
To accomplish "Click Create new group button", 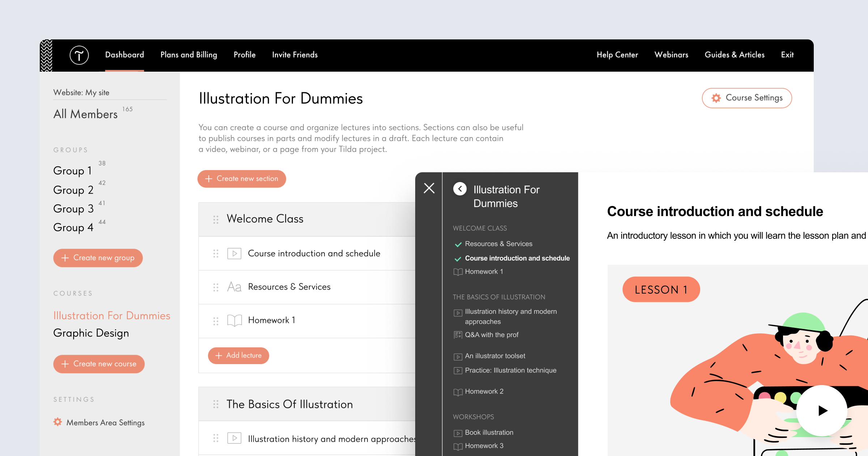I will [98, 258].
